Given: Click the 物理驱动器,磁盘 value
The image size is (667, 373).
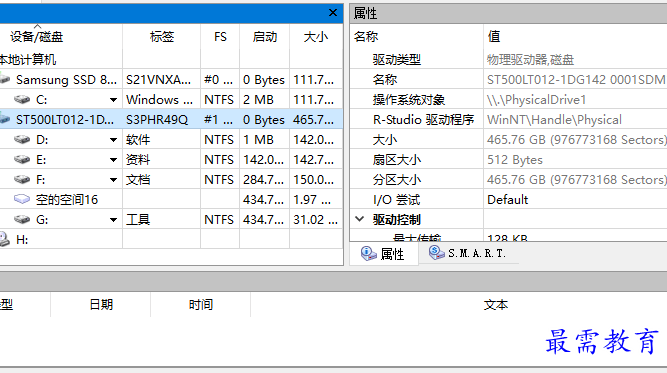Looking at the screenshot, I should (530, 60).
